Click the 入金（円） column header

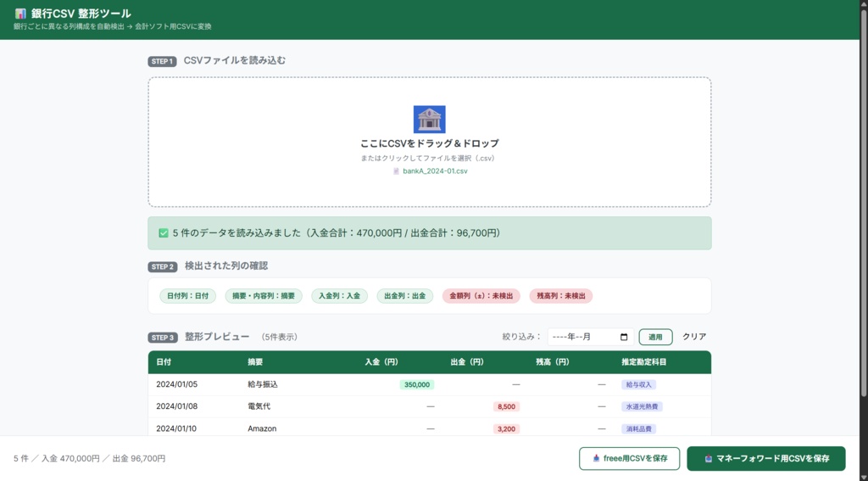point(381,362)
